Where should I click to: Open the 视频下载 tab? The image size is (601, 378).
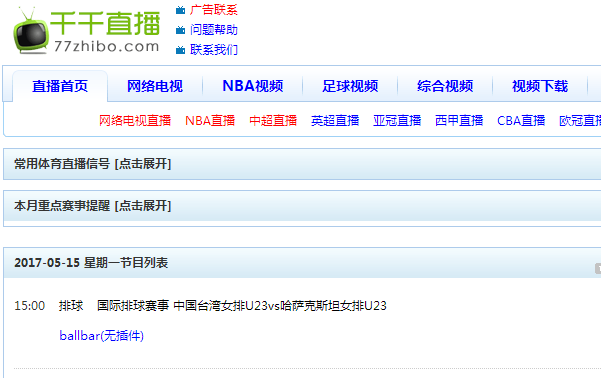(540, 86)
